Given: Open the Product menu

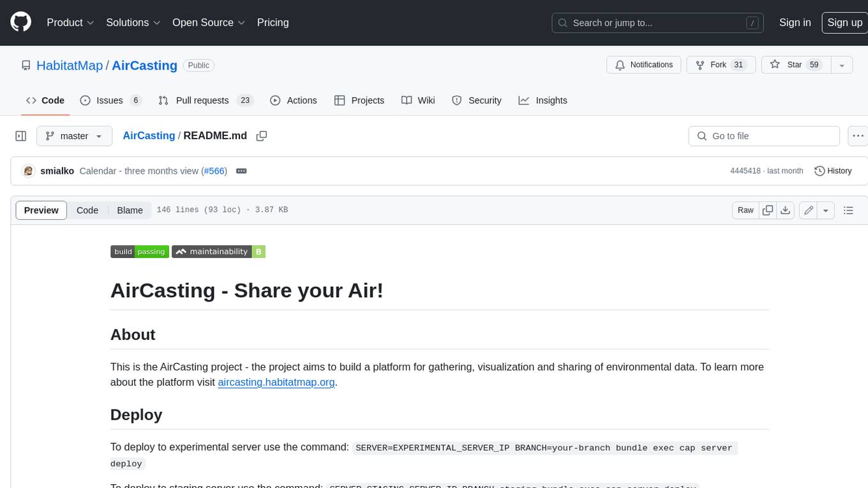Looking at the screenshot, I should click(70, 22).
